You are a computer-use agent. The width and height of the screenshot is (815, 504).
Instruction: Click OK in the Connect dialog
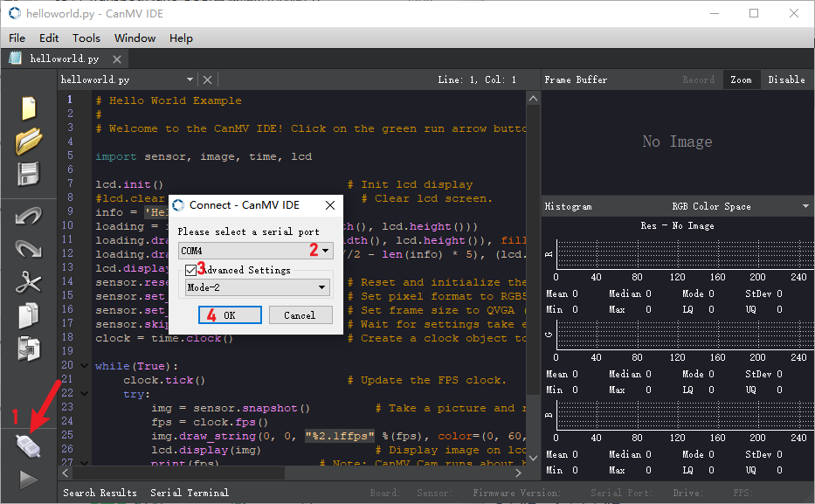click(x=230, y=314)
